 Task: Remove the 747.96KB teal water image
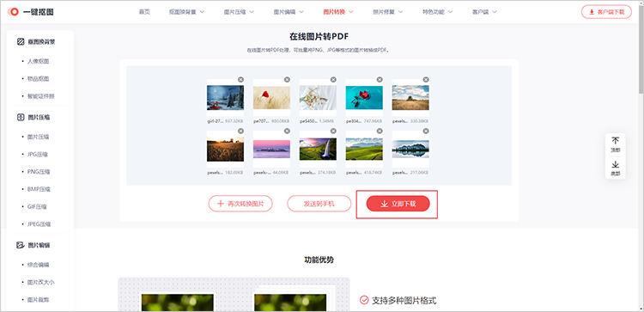coord(380,79)
